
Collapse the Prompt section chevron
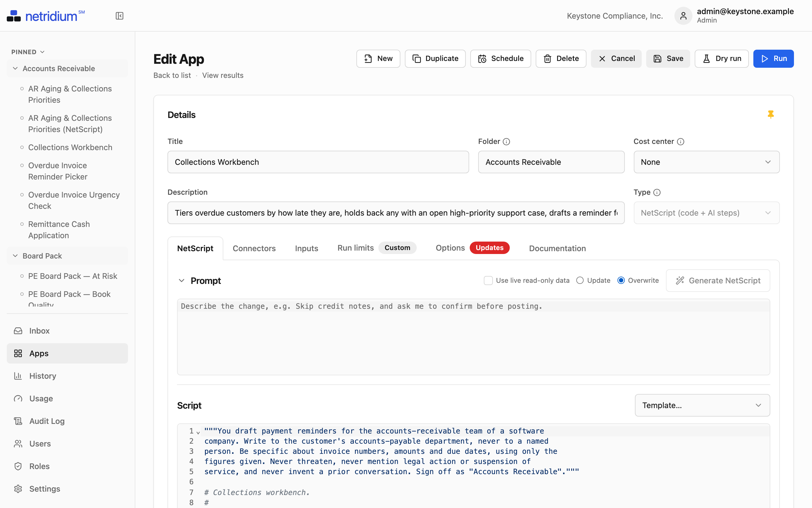coord(182,281)
